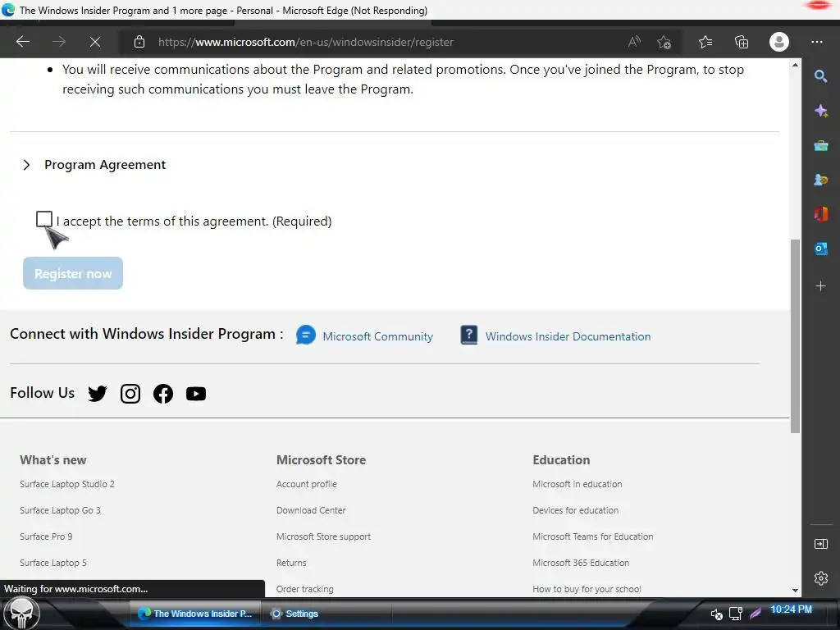Open the Games icon in the sidebar
Viewport: 840px width, 630px height.
tap(820, 180)
